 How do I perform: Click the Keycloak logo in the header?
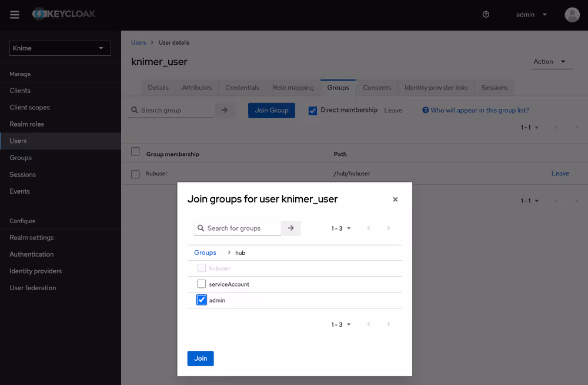coord(65,15)
